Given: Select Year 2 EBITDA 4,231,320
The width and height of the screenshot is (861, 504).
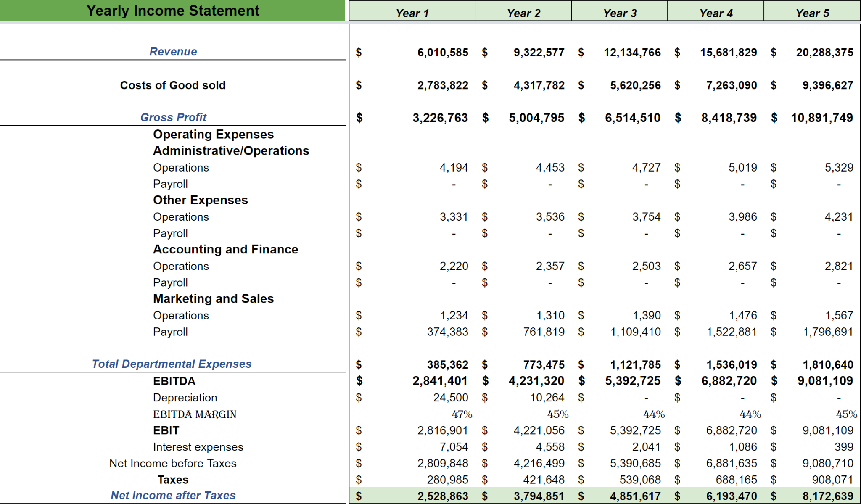Looking at the screenshot, I should 536,381.
